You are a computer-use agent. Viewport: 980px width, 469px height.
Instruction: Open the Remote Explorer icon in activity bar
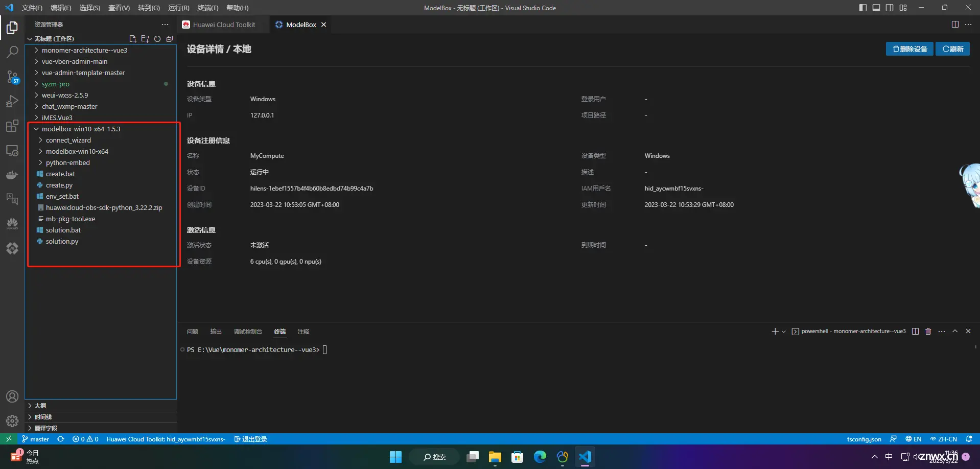pos(12,151)
